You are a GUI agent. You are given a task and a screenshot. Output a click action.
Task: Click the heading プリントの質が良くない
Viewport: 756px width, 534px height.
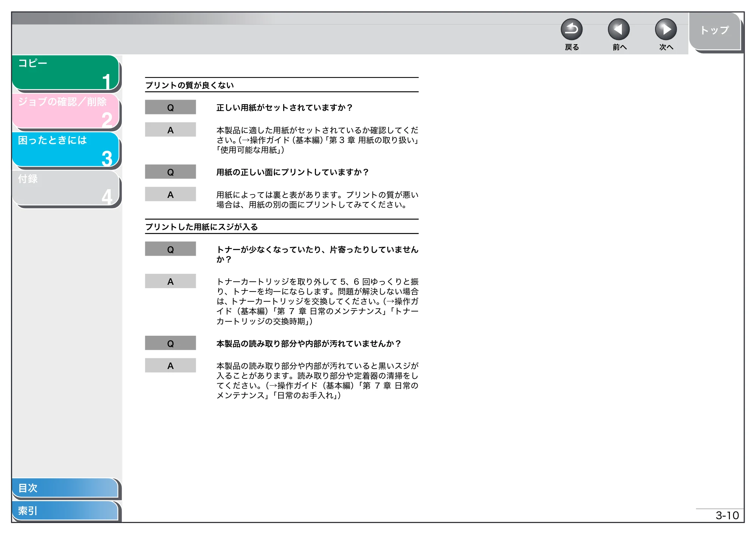click(x=189, y=85)
